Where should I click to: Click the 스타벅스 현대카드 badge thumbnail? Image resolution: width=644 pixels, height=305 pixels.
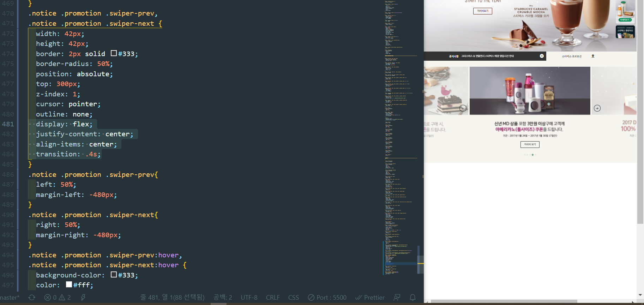pos(625,32)
